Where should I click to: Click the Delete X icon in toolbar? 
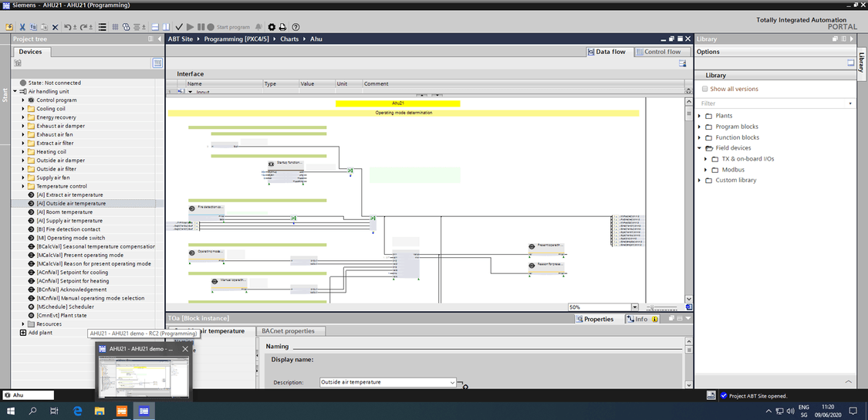point(56,27)
